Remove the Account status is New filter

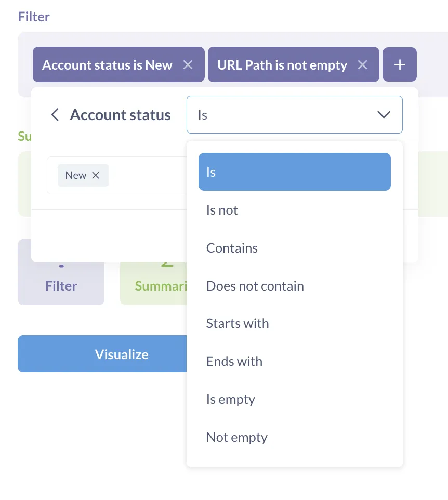pyautogui.click(x=188, y=65)
